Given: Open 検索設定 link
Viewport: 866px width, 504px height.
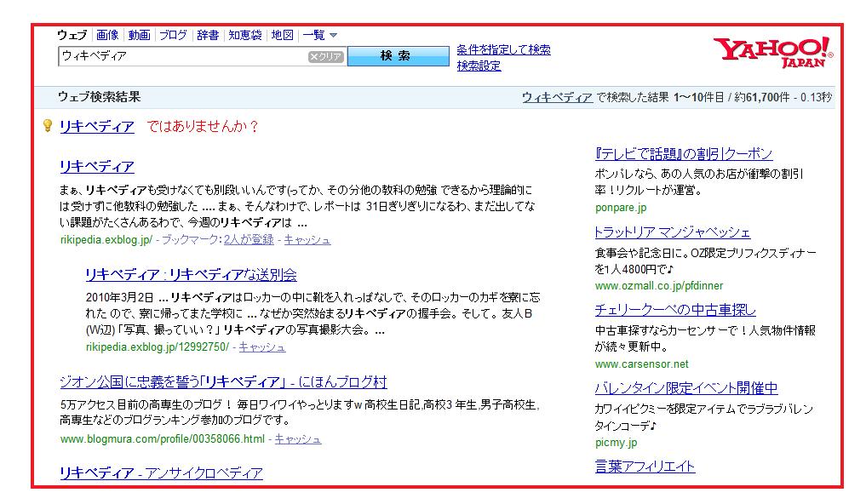Looking at the screenshot, I should pyautogui.click(x=479, y=66).
